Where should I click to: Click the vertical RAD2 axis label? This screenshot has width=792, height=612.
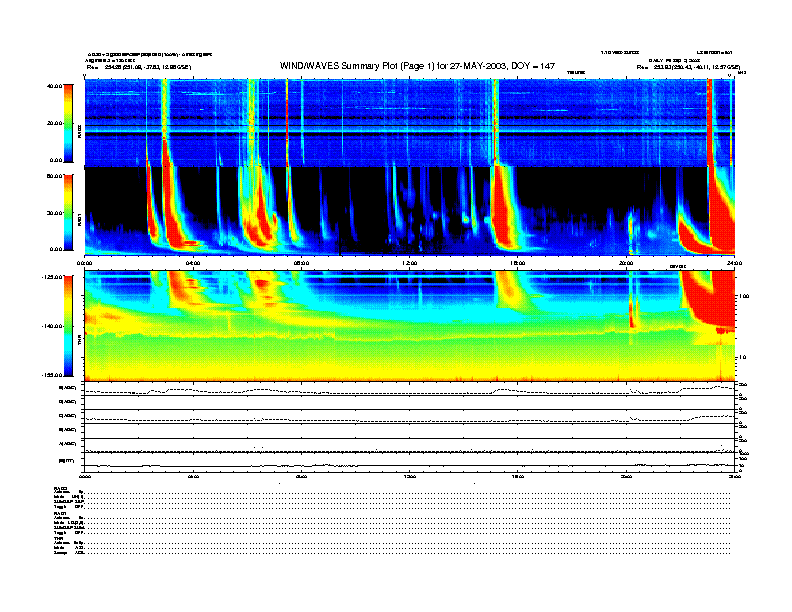(x=80, y=131)
